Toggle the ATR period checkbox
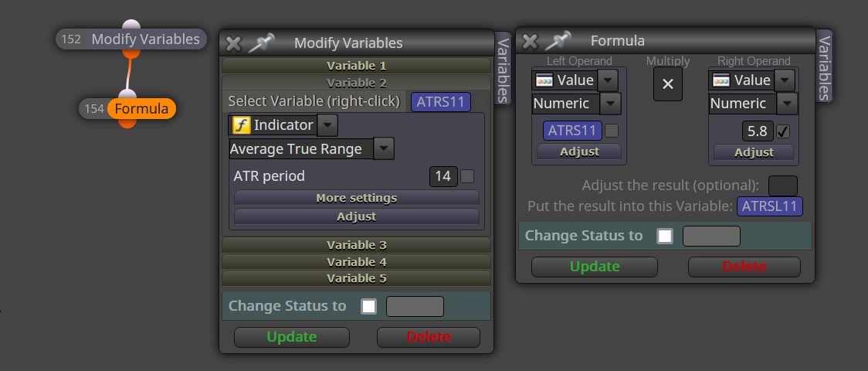The height and width of the screenshot is (371, 868). [x=467, y=177]
